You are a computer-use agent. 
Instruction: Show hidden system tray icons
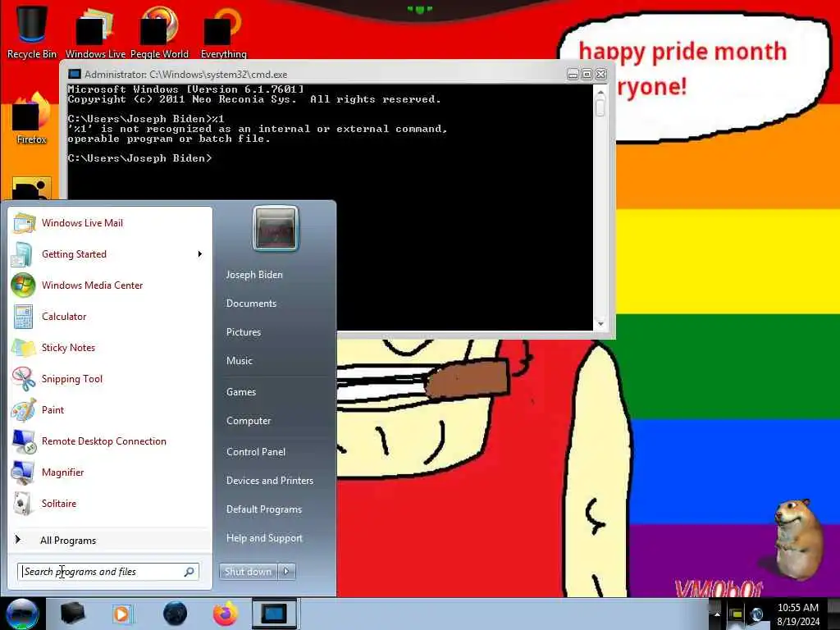pos(717,614)
